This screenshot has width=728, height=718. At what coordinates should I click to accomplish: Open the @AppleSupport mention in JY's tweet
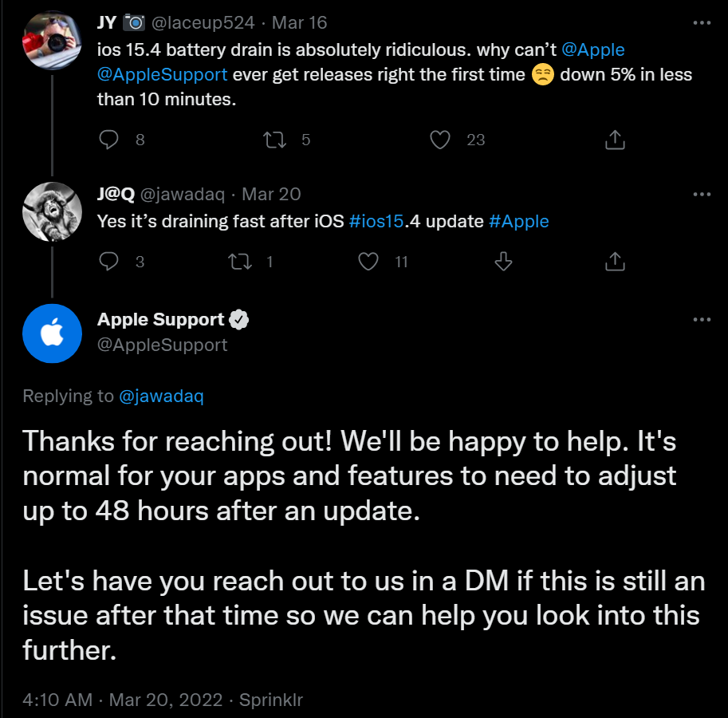pos(162,75)
